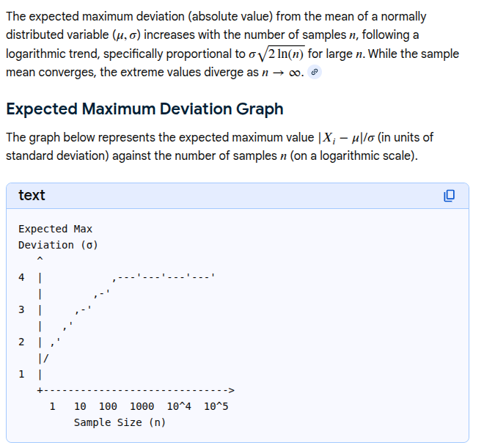
Task: Click the "text" language label of the code block
Action: click(32, 195)
